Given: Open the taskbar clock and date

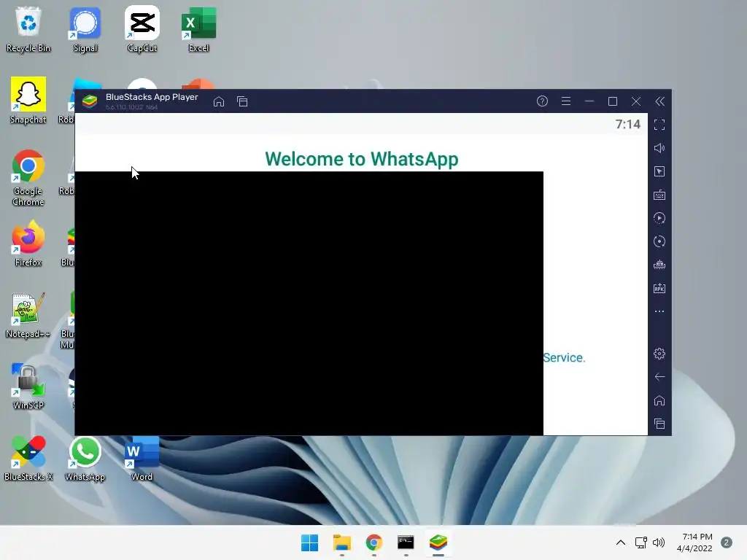Looking at the screenshot, I should click(695, 542).
